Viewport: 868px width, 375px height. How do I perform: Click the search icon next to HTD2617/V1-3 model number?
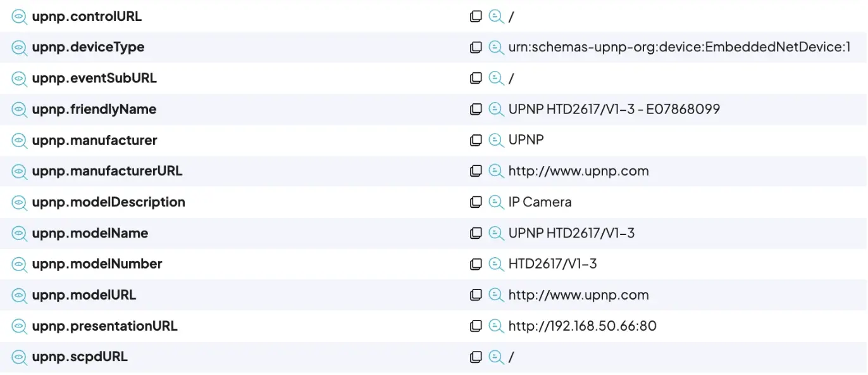click(495, 264)
